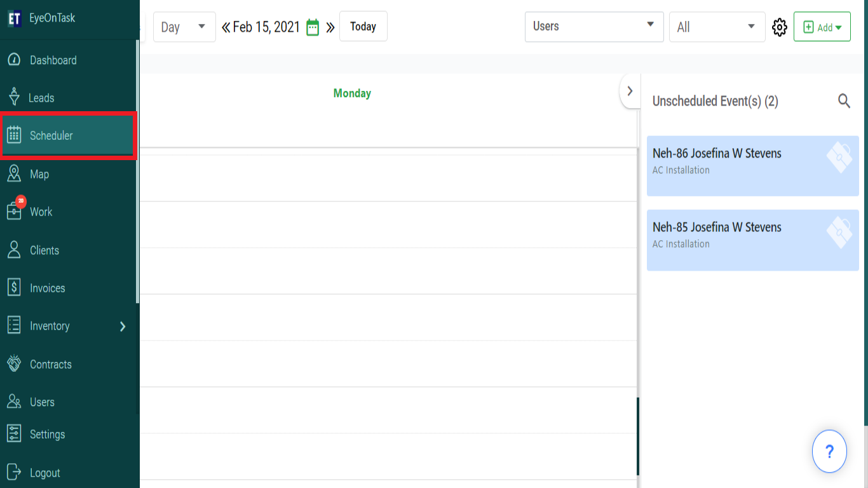Open Work briefcase icon with badge
This screenshot has width=868, height=488.
(15, 209)
